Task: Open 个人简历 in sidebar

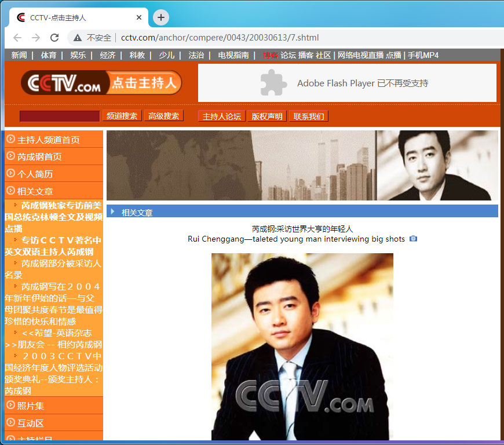Action: pos(35,174)
